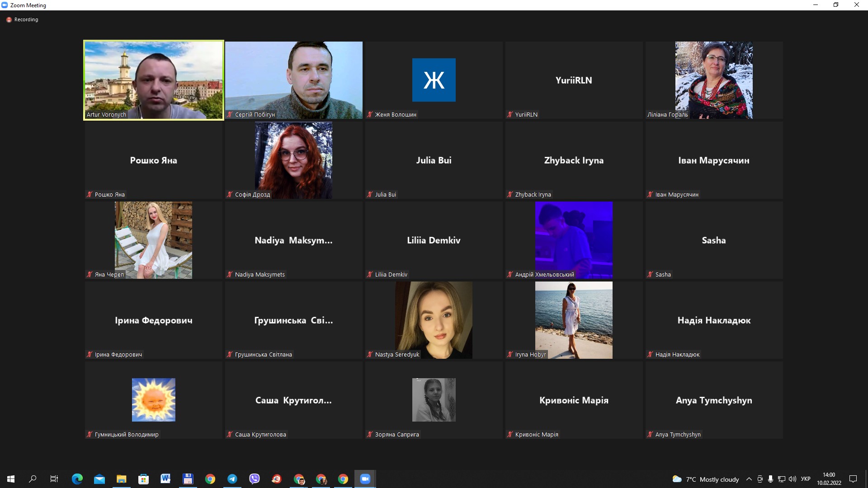Click the red Recording indicator icon

pyautogui.click(x=9, y=19)
